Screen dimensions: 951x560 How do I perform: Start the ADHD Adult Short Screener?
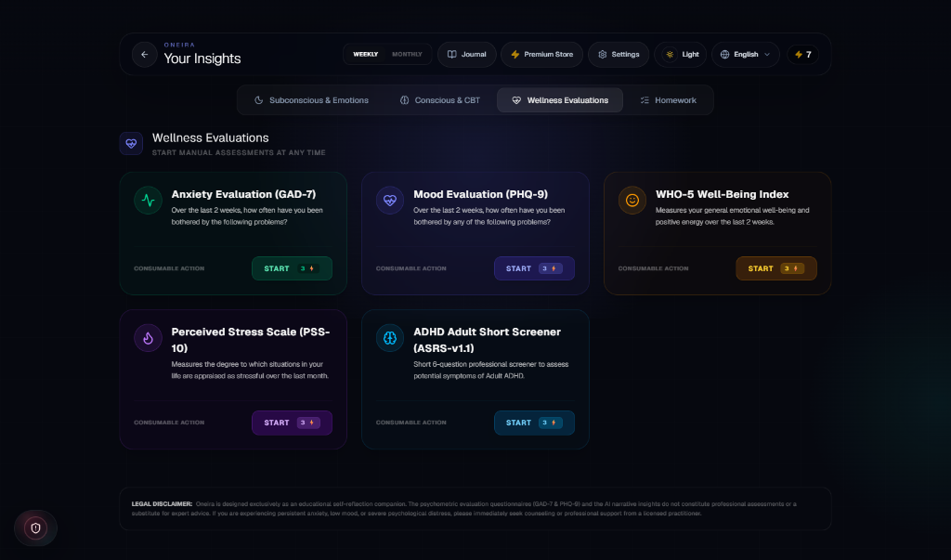click(534, 423)
